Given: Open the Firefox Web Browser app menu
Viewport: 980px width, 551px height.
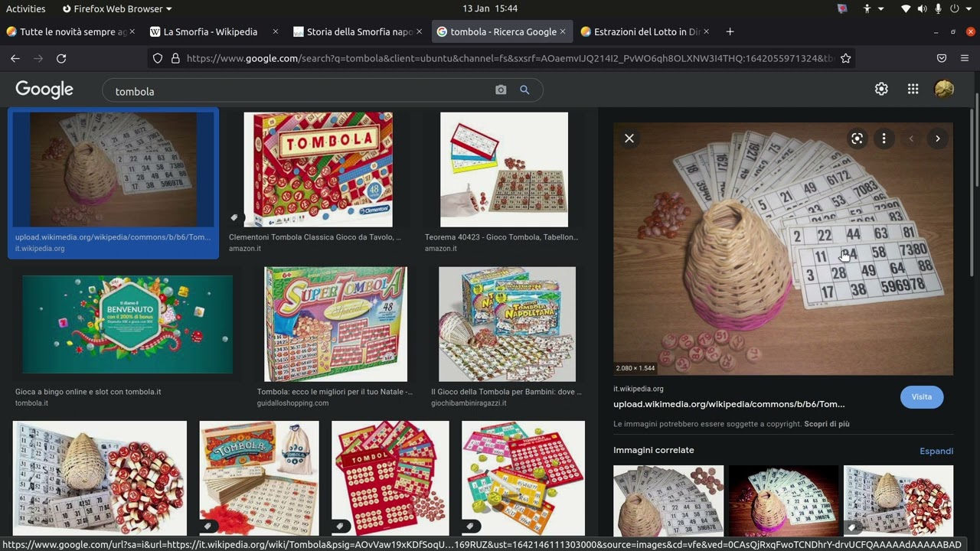Looking at the screenshot, I should (x=116, y=8).
